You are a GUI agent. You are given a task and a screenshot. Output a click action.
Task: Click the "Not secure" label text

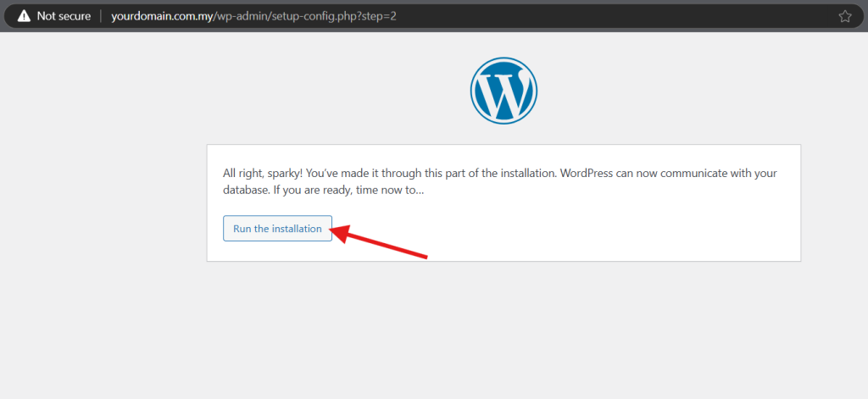[x=64, y=16]
